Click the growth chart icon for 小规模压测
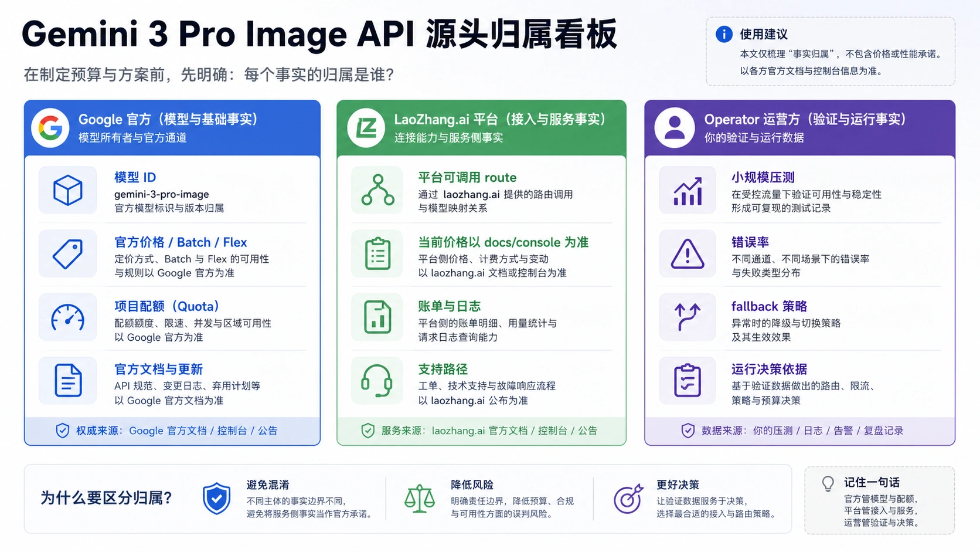Viewport: 980px width, 552px height. tap(688, 191)
